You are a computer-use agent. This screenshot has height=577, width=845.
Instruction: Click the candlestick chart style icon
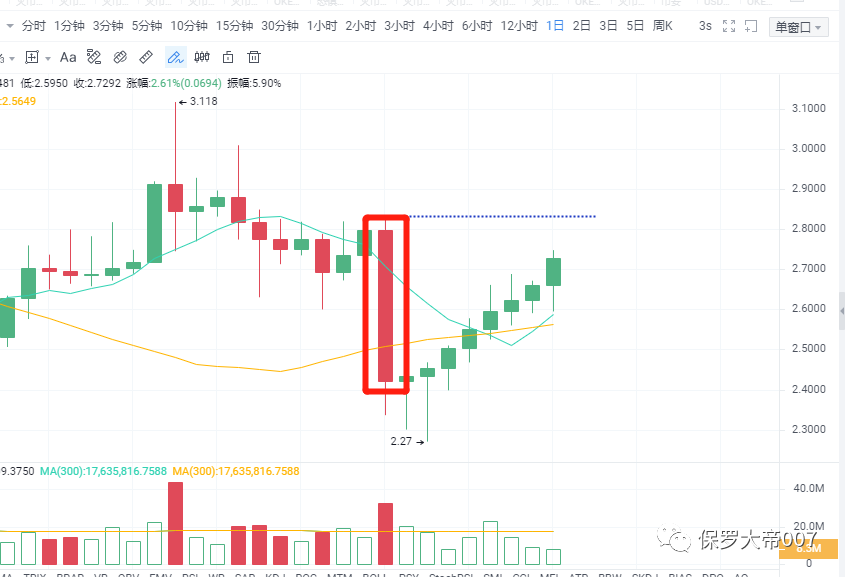click(x=202, y=57)
